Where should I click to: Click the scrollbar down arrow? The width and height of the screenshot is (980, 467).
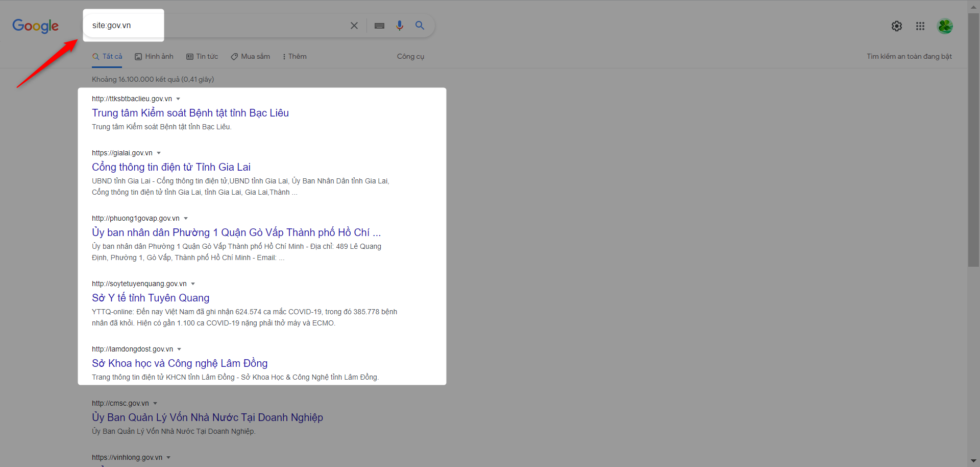click(x=973, y=461)
